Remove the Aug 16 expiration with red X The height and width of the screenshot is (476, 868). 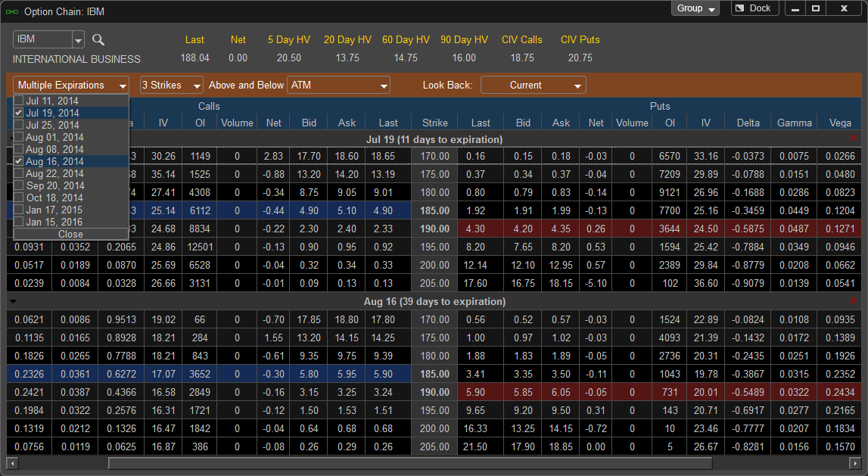tap(853, 300)
